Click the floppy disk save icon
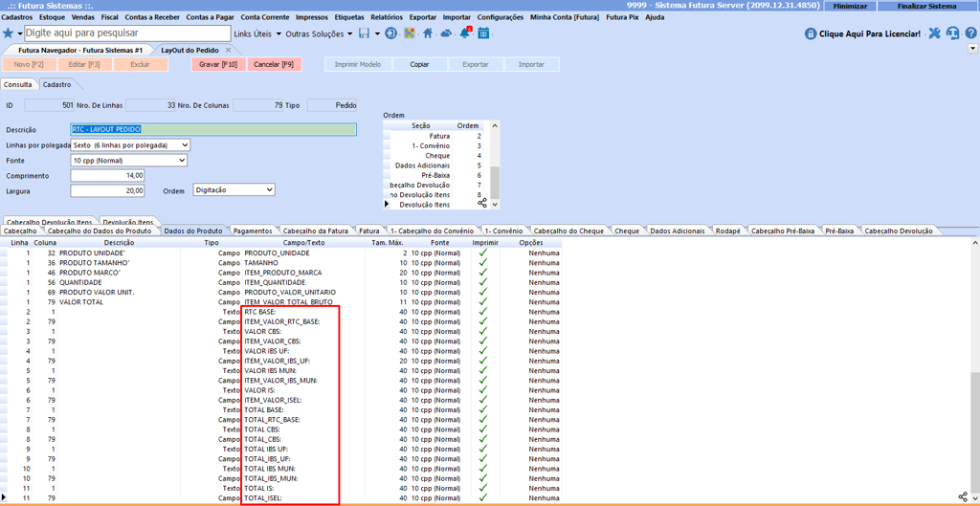Image resolution: width=980 pixels, height=506 pixels. [363, 33]
